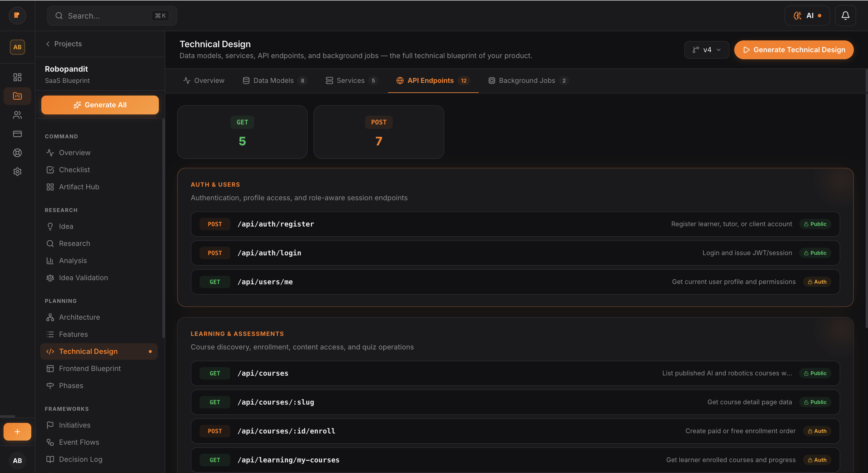Open the help lifebuoy icon in the sidebar
The width and height of the screenshot is (868, 473).
click(17, 153)
